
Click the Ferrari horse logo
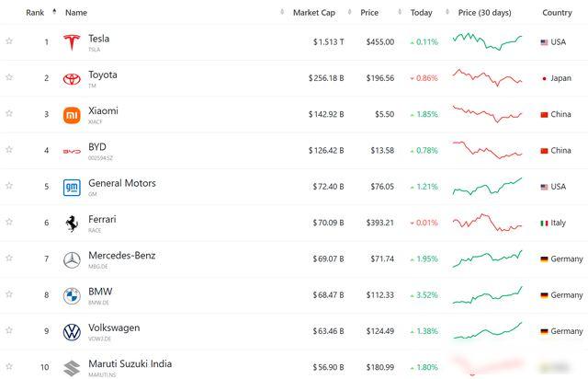point(72,224)
